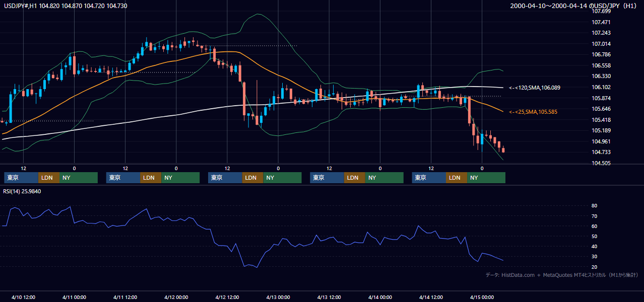This screenshot has height=302, width=644.
Task: Click the 4/14 00:00 time label
Action: pos(380,297)
